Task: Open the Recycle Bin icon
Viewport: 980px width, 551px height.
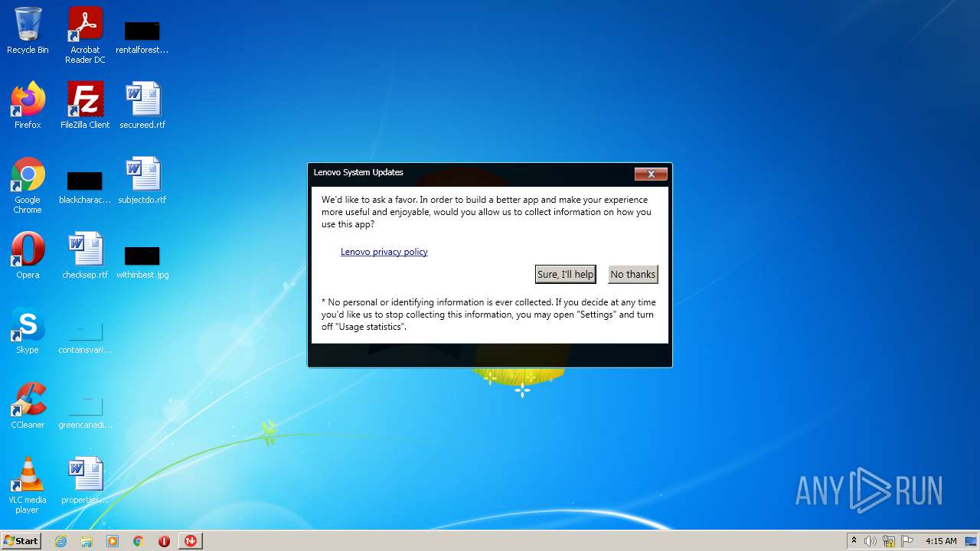Action: [x=28, y=31]
